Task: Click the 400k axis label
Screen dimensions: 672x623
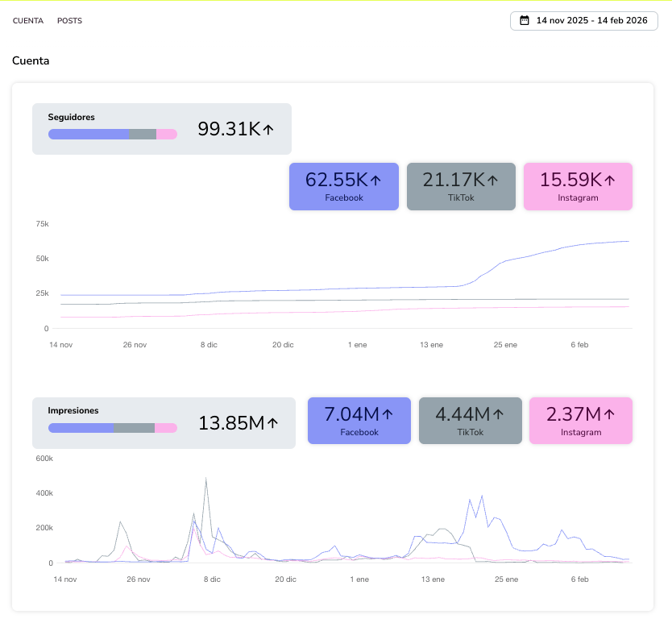Action: (x=44, y=493)
